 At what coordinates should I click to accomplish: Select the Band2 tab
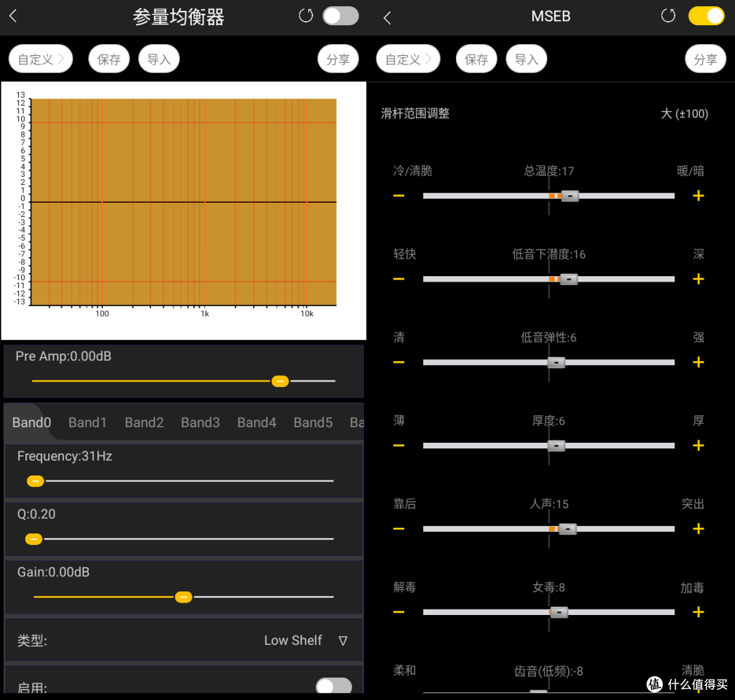tap(144, 422)
